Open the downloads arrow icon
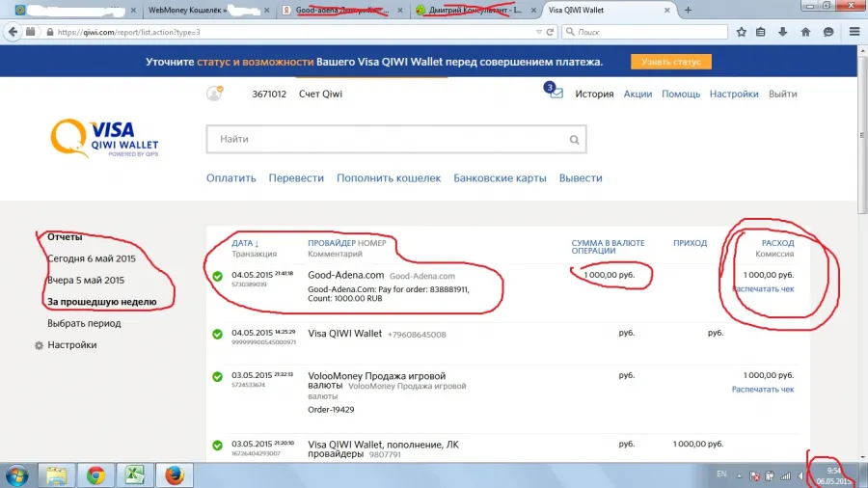Image resolution: width=868 pixels, height=488 pixels. coord(782,32)
